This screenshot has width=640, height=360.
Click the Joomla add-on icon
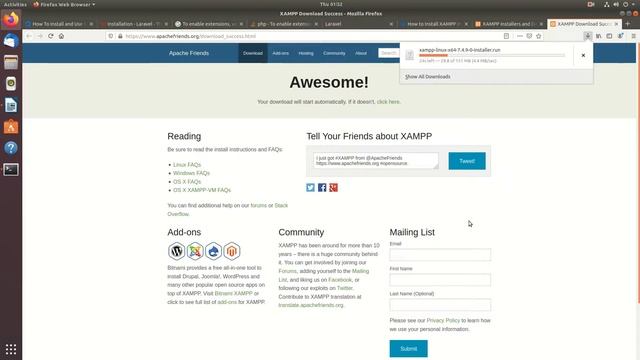point(195,251)
